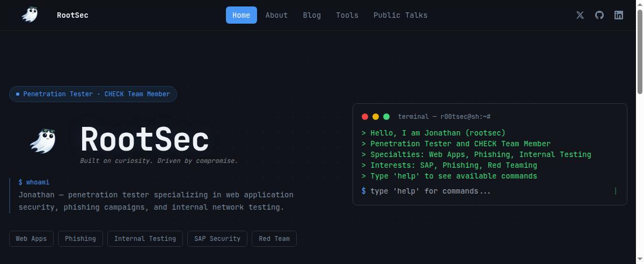644x264 pixels.
Task: Click the ghost logo in the navbar
Action: coord(30,15)
